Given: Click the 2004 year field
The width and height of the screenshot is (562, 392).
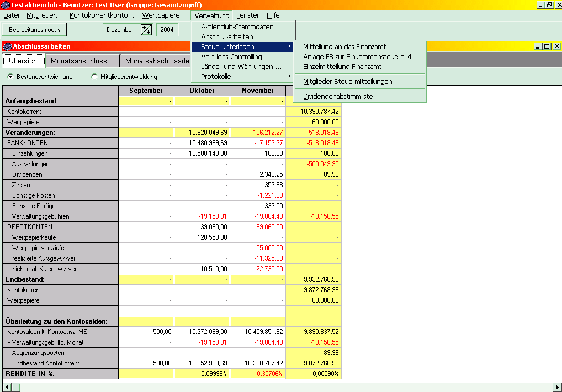Looking at the screenshot, I should coord(167,30).
